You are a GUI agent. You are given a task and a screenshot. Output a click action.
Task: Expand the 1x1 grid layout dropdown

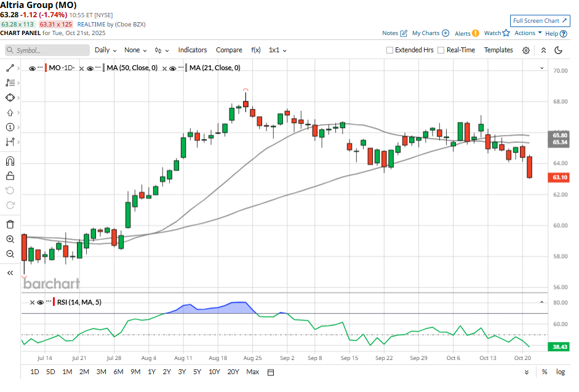pos(278,50)
